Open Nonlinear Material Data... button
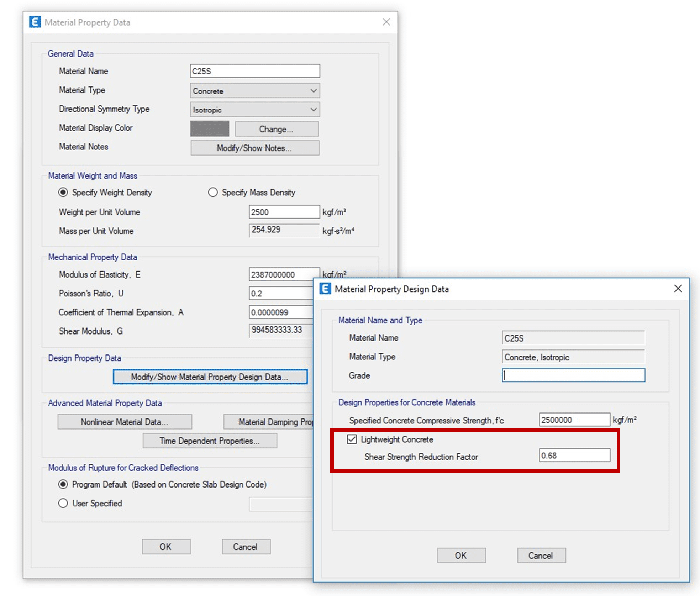 tap(125, 422)
